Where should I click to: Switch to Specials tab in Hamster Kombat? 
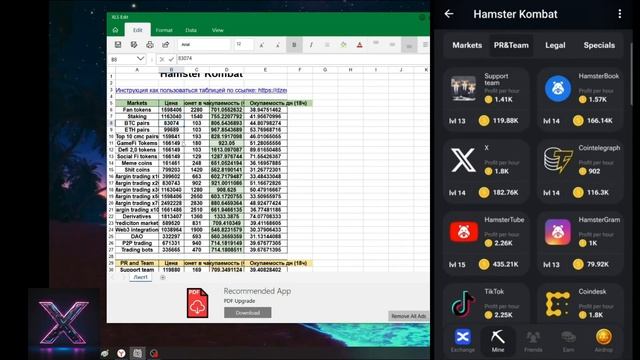(599, 45)
